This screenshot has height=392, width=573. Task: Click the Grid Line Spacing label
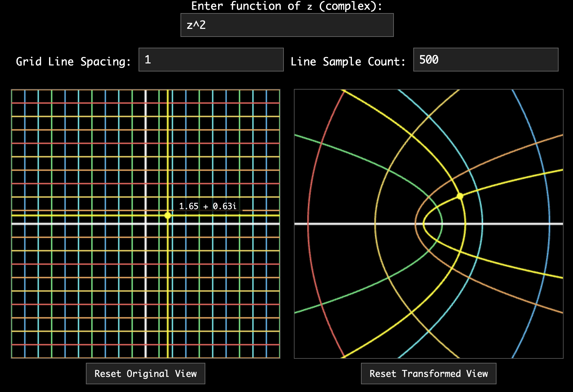pos(73,62)
